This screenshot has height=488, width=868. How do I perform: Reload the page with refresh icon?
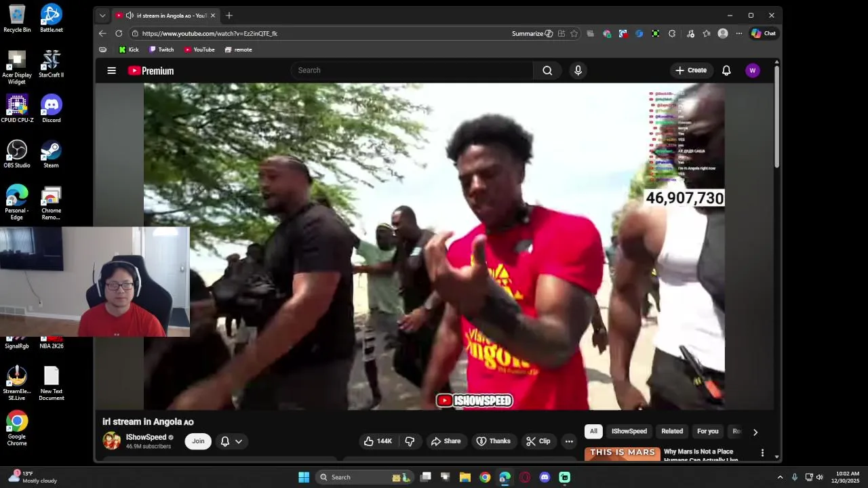(119, 33)
